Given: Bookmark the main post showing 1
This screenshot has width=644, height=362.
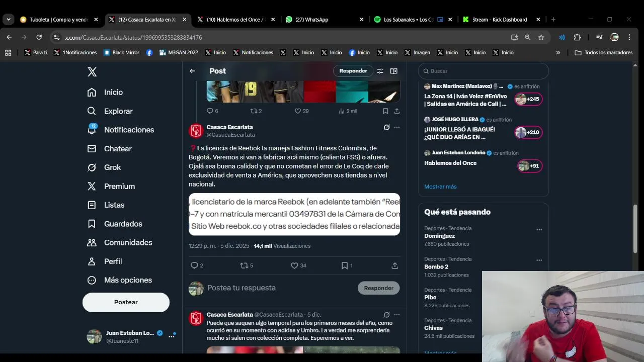Looking at the screenshot, I should 345,265.
